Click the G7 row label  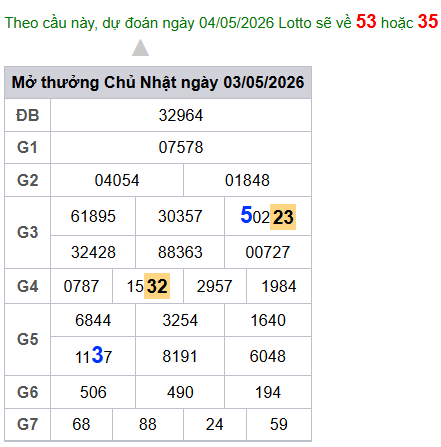27,424
